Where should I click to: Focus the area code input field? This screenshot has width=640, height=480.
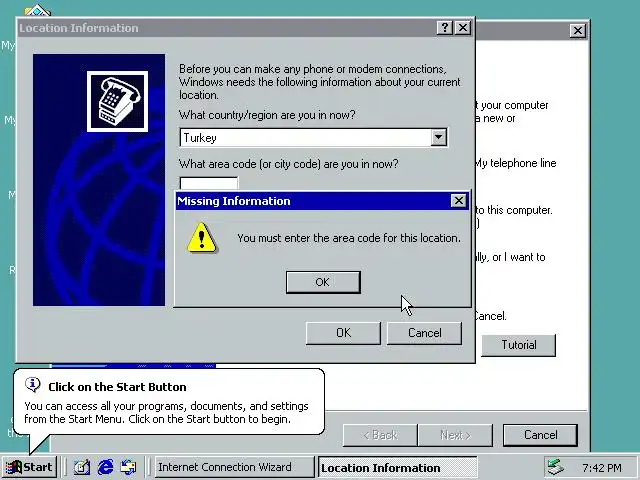coord(209,183)
